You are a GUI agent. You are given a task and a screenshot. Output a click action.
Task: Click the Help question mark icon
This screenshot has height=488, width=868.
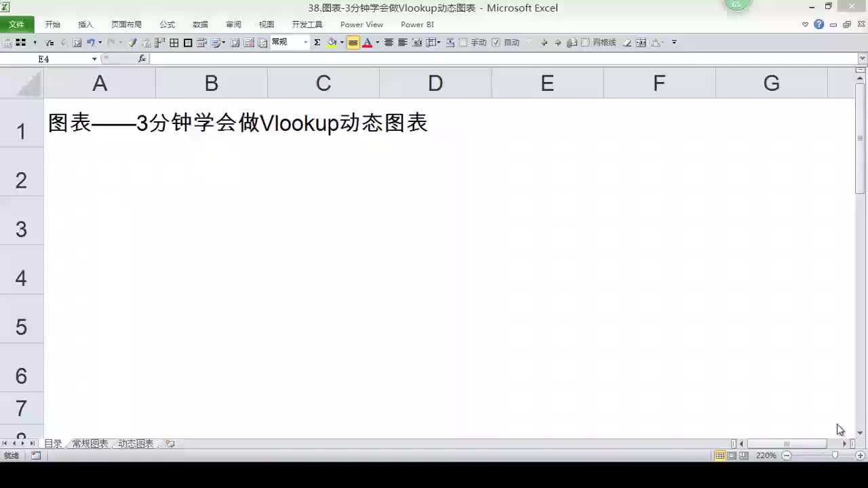click(x=818, y=24)
